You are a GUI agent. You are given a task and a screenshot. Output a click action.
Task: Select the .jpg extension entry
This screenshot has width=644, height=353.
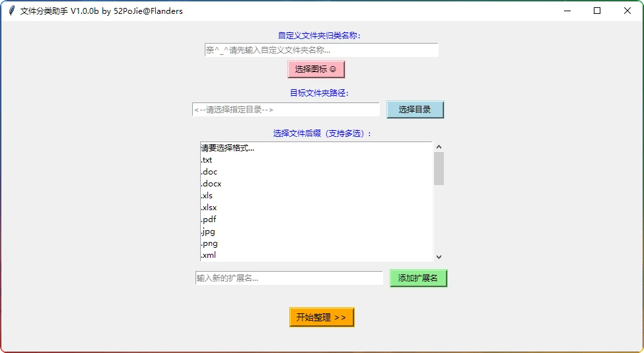(x=316, y=232)
